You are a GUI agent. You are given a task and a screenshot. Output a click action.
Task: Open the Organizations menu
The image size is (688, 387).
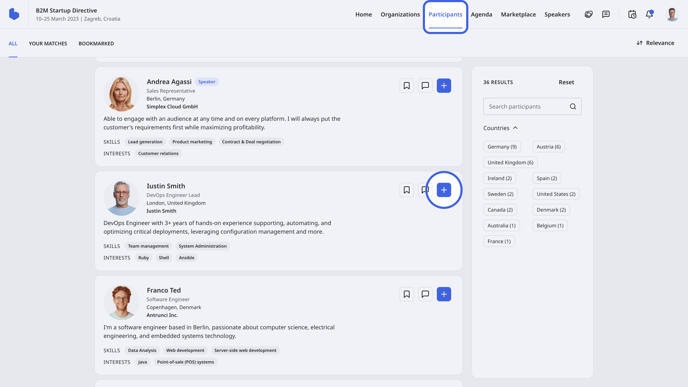click(400, 14)
